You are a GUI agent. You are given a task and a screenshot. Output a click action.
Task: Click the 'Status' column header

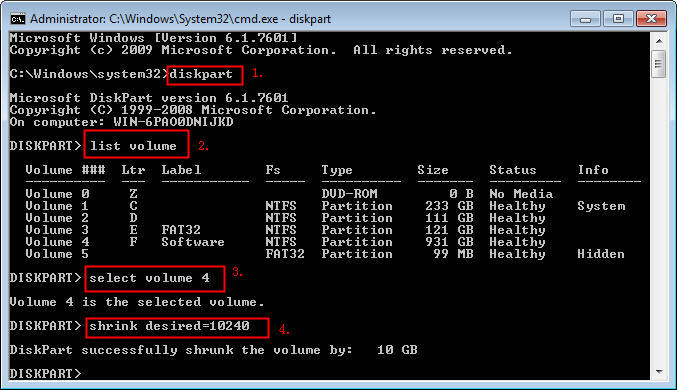pos(513,170)
